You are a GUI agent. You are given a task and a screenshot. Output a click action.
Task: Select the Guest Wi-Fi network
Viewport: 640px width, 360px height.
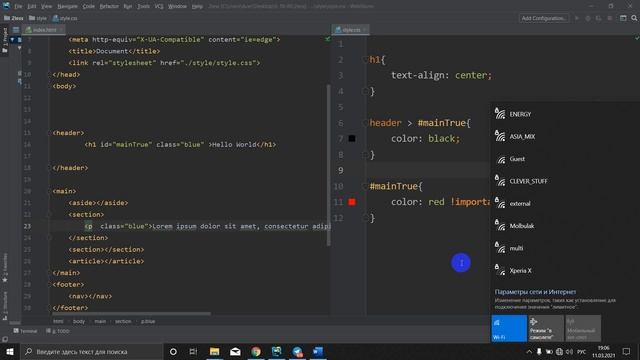[565, 159]
